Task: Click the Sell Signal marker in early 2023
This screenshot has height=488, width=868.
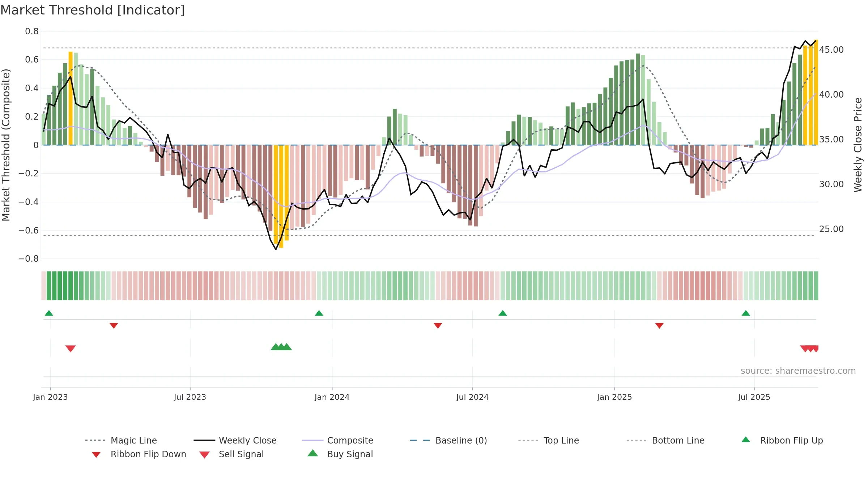Action: point(71,348)
